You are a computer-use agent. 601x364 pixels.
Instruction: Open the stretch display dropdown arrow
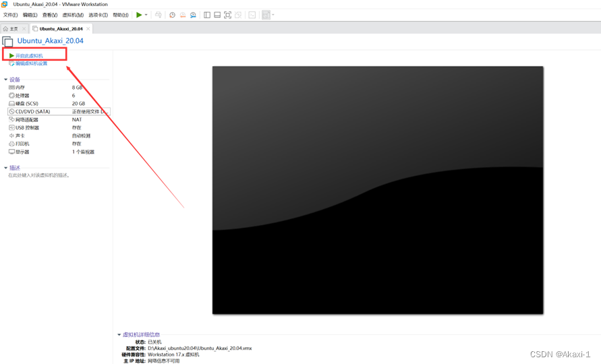click(x=273, y=15)
